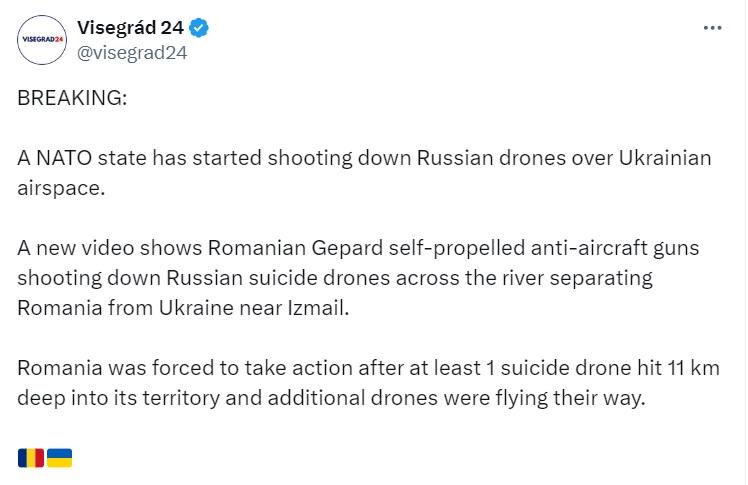Open the @visegrad24 handle link
The width and height of the screenshot is (748, 485).
click(131, 53)
